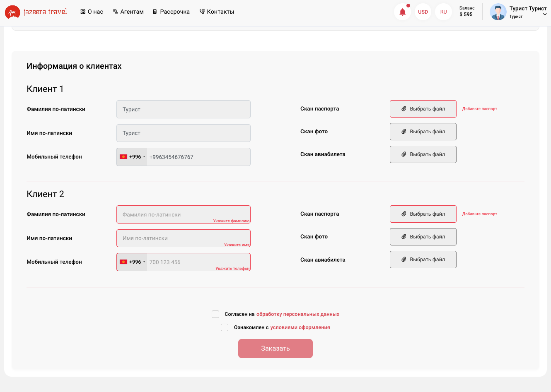This screenshot has width=551, height=392.
Task: Click the user avatar picture
Action: pos(498,12)
